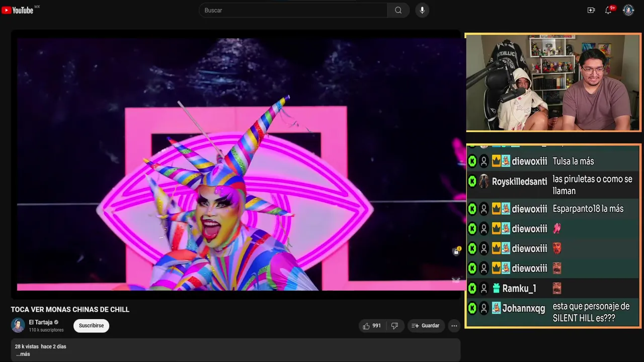Click the Buscar search field
This screenshot has height=362, width=644.
coord(293,10)
